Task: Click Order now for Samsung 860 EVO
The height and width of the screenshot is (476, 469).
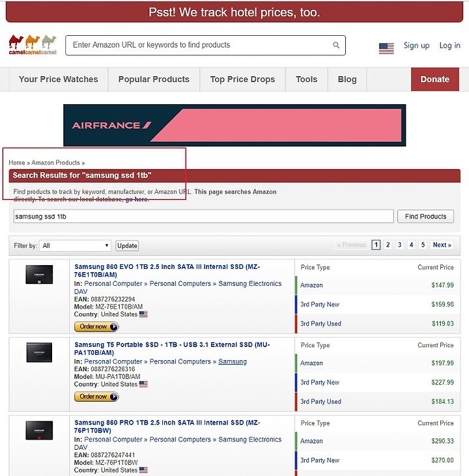Action: (x=96, y=327)
